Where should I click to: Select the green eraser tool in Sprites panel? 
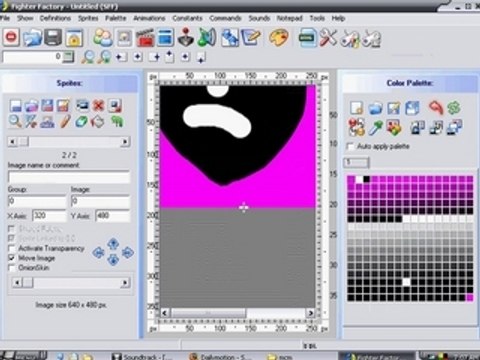click(x=81, y=122)
